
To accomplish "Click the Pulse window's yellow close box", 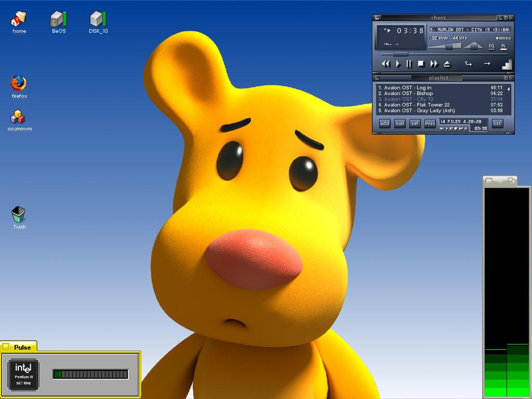I will pyautogui.click(x=5, y=347).
